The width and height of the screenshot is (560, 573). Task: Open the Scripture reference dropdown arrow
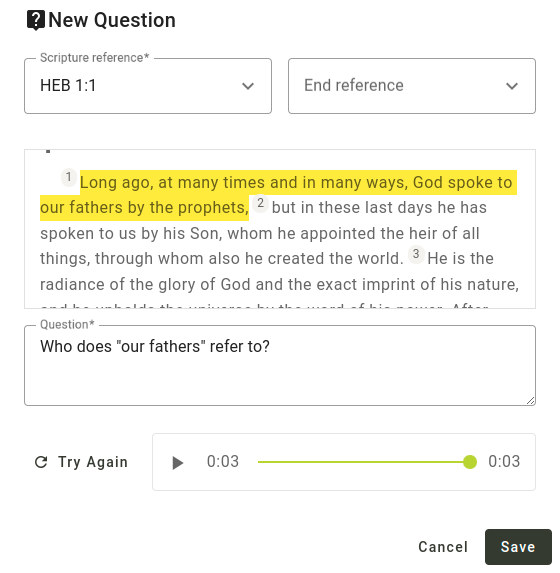tap(248, 86)
